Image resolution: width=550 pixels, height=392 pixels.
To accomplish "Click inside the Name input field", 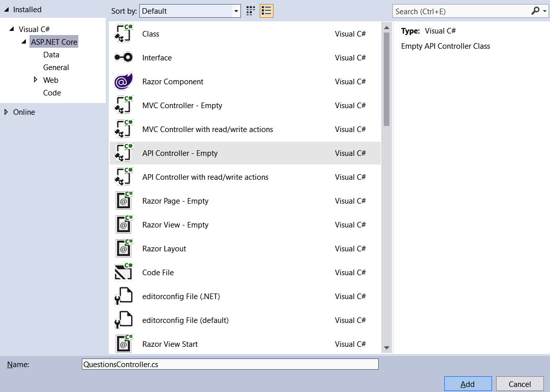I will pyautogui.click(x=229, y=364).
